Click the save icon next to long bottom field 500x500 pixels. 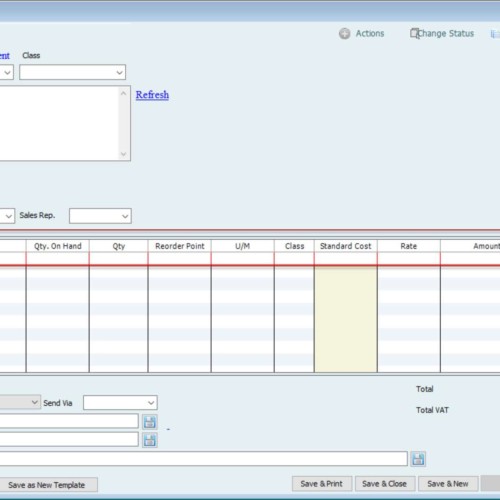(x=418, y=459)
